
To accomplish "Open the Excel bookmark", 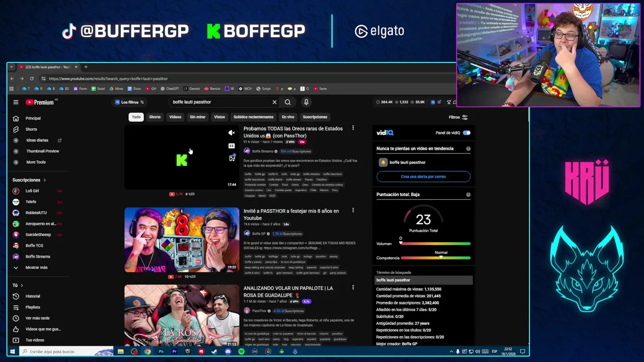I will coord(98,88).
